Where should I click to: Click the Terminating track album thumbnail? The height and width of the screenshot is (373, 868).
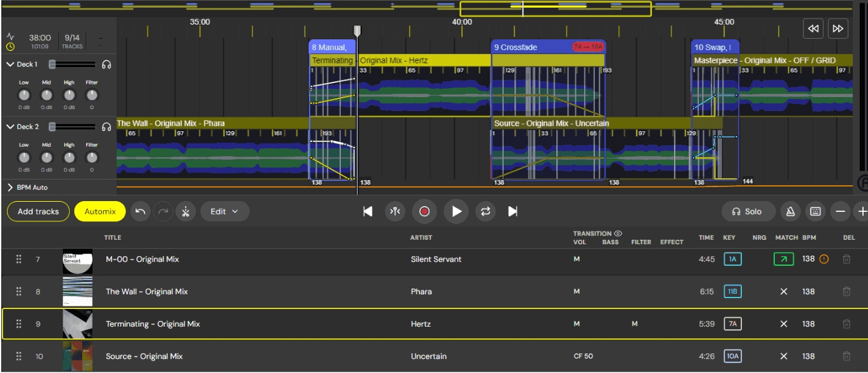pos(77,324)
